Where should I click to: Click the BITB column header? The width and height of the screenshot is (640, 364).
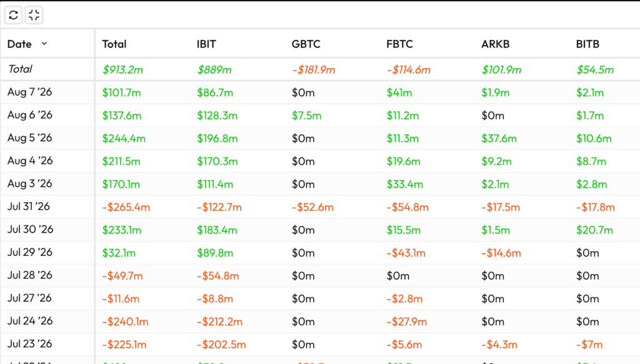pyautogui.click(x=587, y=44)
